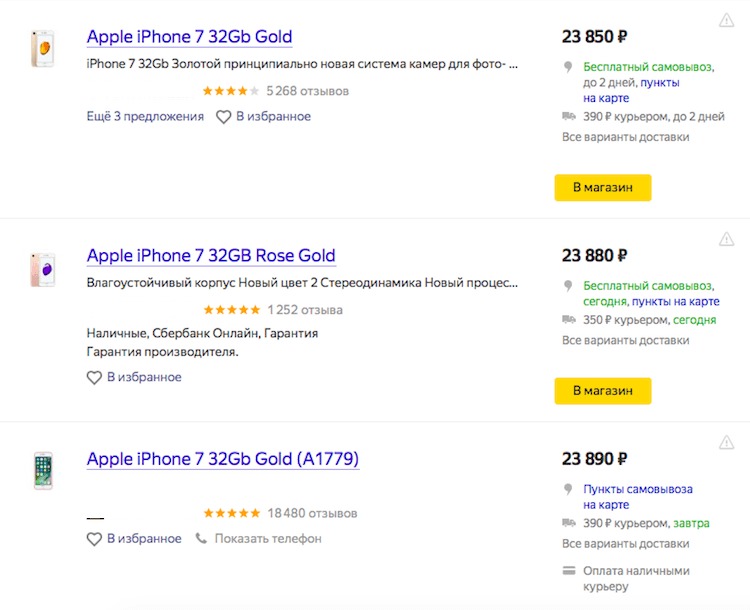Open Apple iPhone 7 32GB Rose Gold link

(x=211, y=255)
